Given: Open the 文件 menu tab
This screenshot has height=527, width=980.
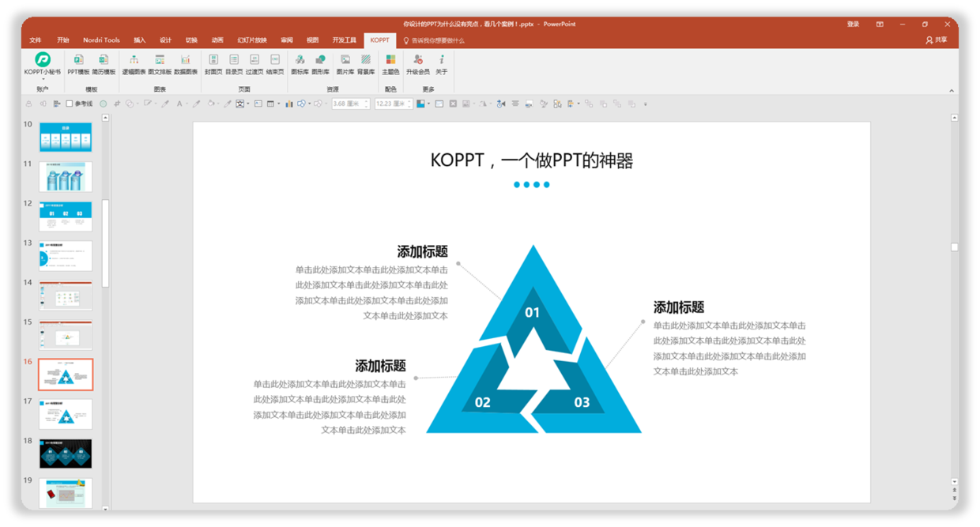Looking at the screenshot, I should click(36, 40).
